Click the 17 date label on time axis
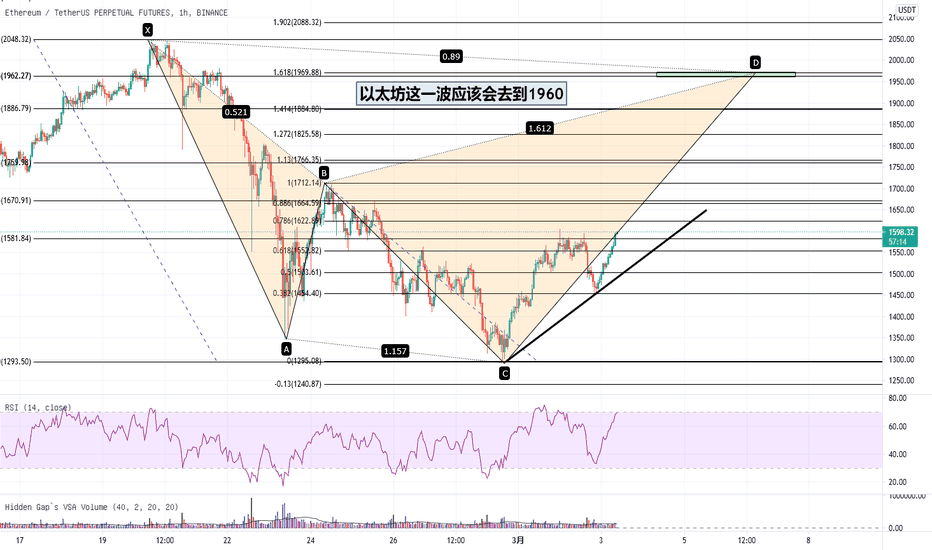932x550 pixels. coord(20,540)
